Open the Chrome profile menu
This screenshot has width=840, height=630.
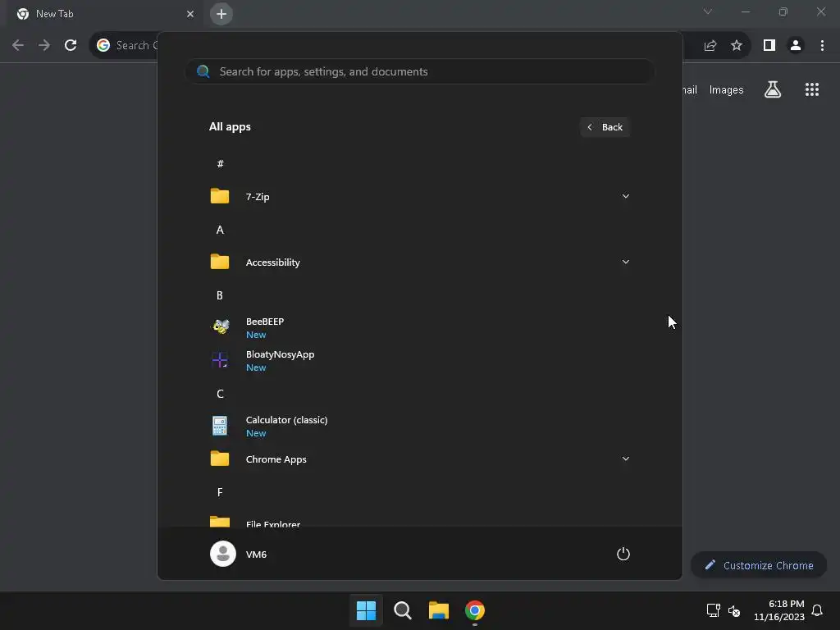tap(796, 45)
